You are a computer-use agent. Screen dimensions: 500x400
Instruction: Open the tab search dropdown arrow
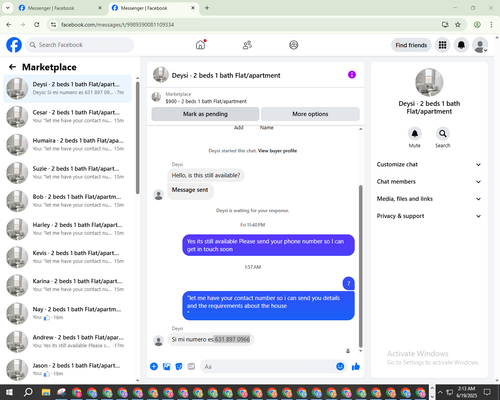[7, 8]
